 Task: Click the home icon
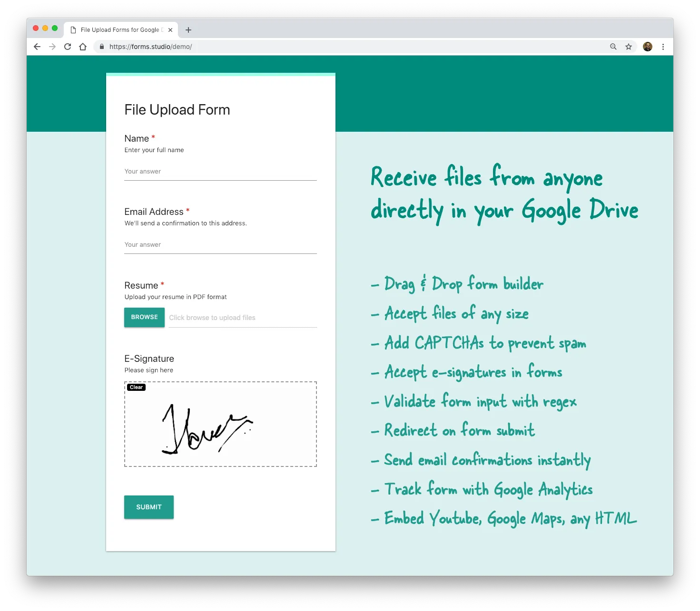click(x=83, y=47)
